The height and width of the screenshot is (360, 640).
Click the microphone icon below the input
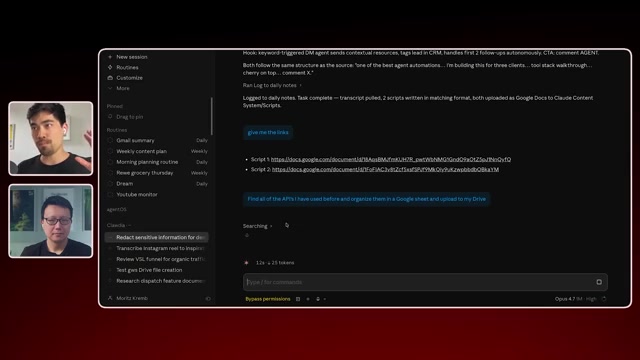point(318,299)
